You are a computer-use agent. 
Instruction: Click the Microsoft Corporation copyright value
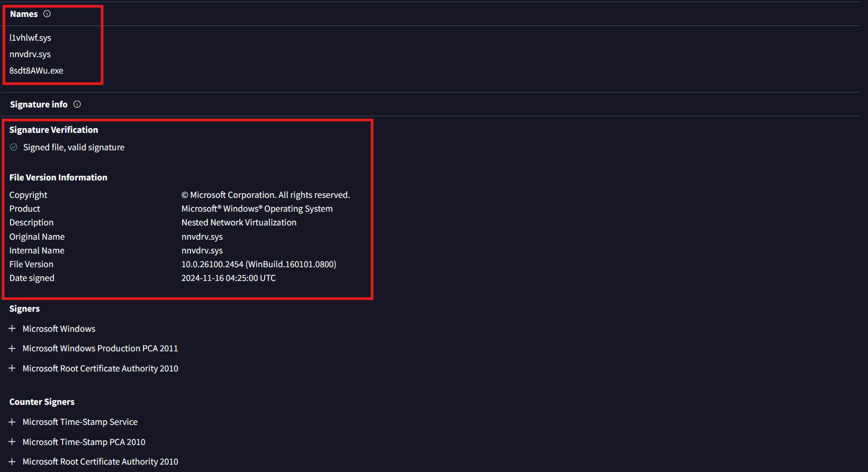(x=266, y=195)
